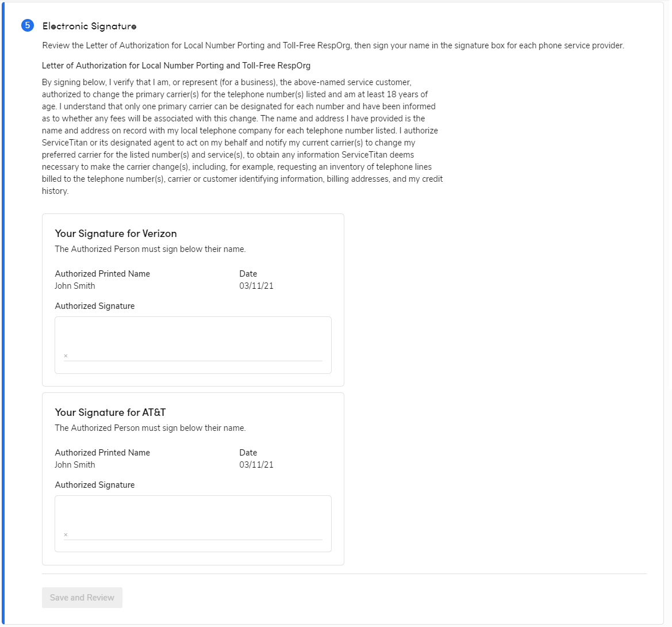Click Authorized Signature label in Verizon card
Viewport: 672px width, 627px height.
pyautogui.click(x=95, y=306)
